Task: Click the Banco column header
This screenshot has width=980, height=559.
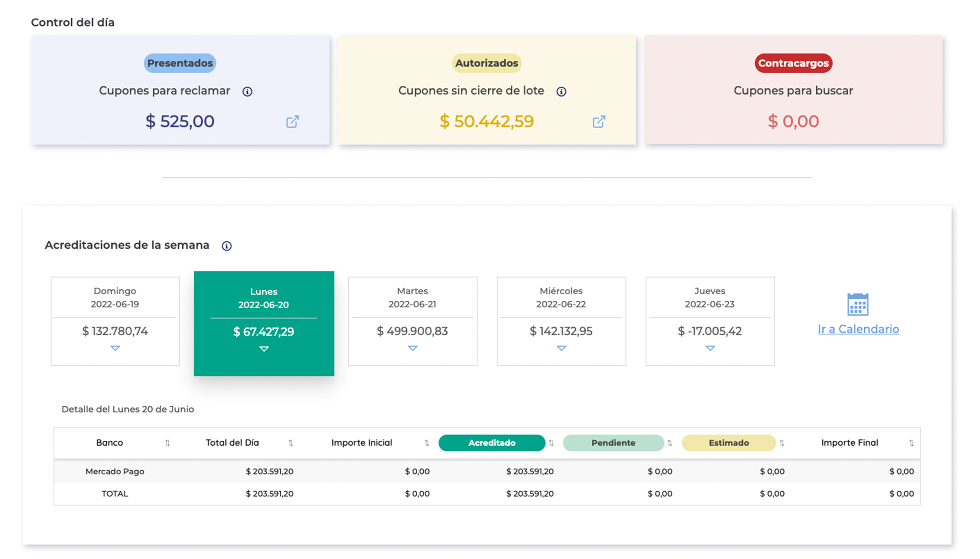Action: tap(110, 443)
